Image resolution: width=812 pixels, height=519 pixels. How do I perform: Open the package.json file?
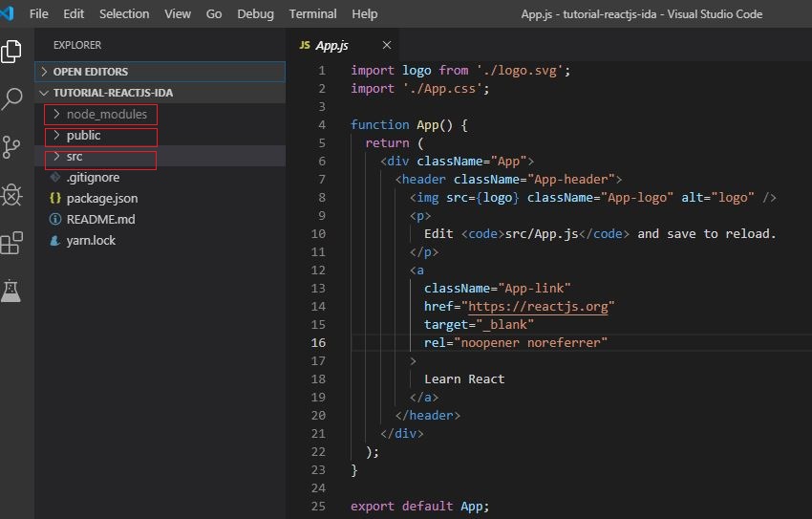coord(102,199)
